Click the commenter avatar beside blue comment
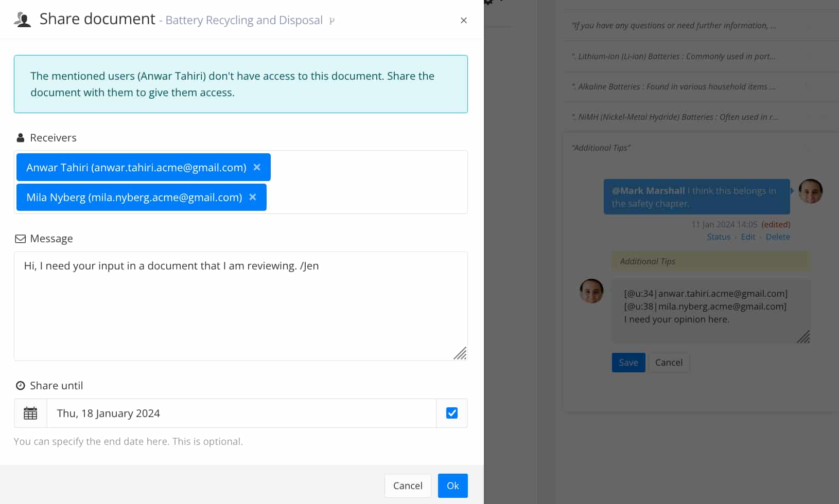Image resolution: width=839 pixels, height=504 pixels. pos(810,191)
